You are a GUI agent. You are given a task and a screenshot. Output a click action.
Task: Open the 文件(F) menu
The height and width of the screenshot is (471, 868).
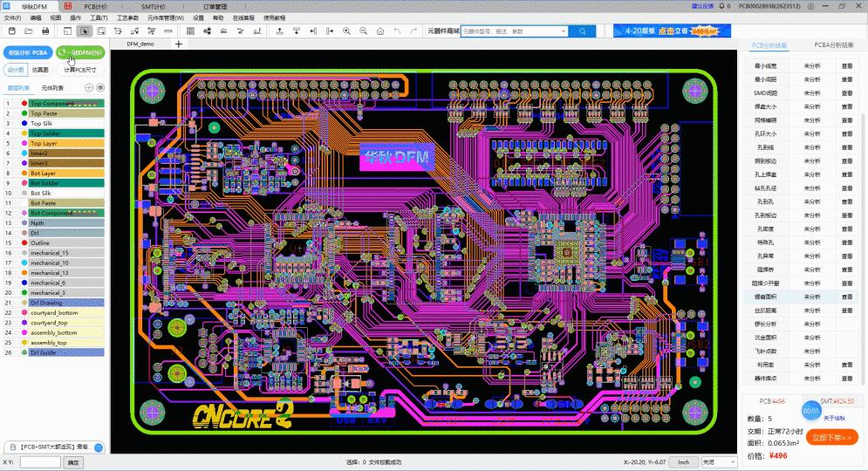pos(12,17)
